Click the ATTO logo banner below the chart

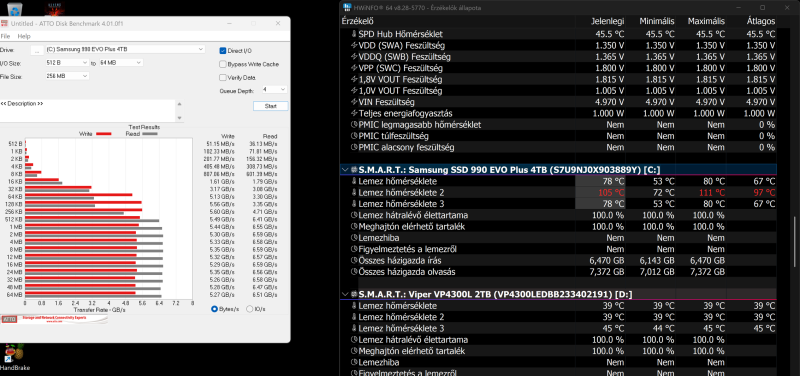pyautogui.click(x=54, y=319)
